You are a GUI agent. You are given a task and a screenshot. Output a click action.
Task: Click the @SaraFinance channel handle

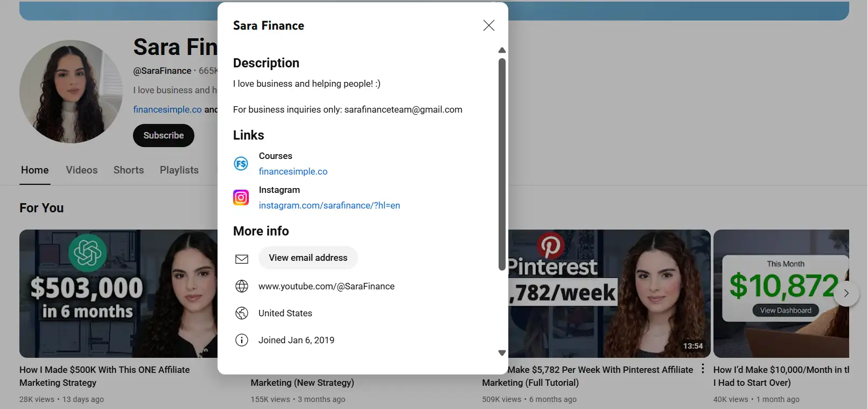(162, 71)
